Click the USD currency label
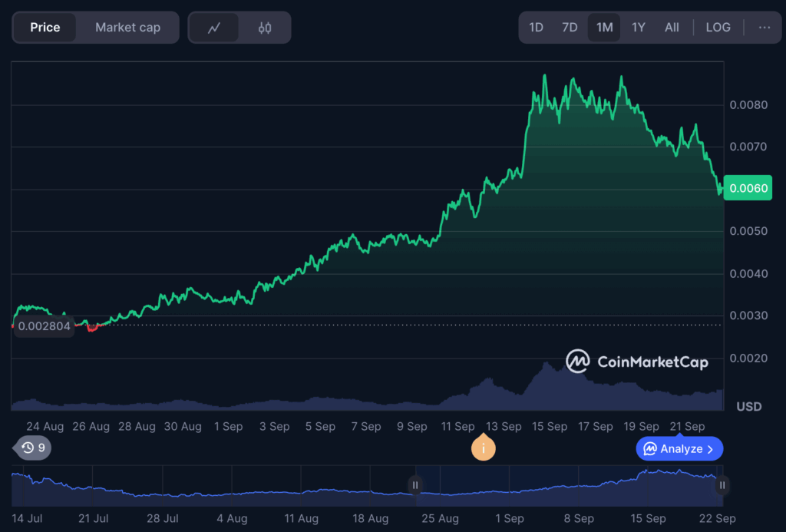The image size is (786, 532). (x=748, y=406)
